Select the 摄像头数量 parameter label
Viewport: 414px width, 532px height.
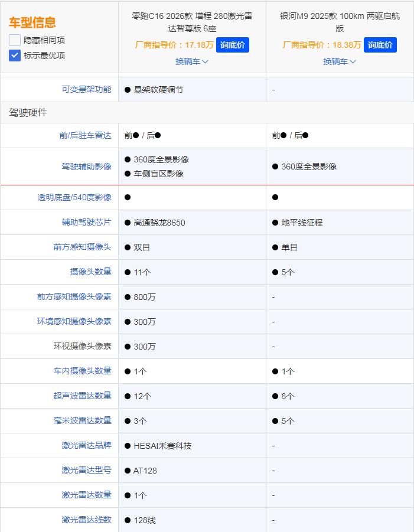[x=90, y=272]
